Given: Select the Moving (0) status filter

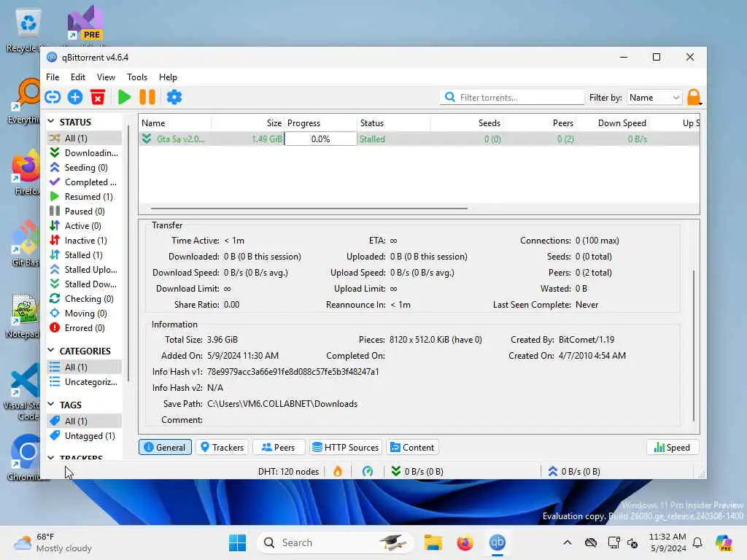Looking at the screenshot, I should (84, 314).
